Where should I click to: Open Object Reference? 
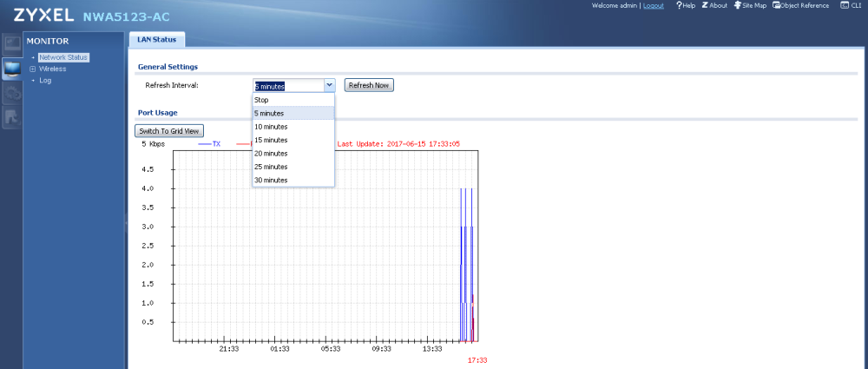click(801, 5)
